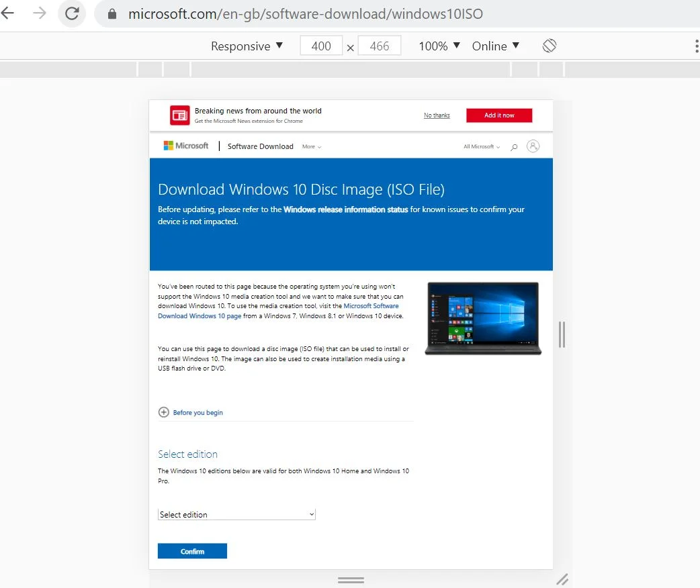Click the search magnifier icon
Viewport: 700px width, 588px height.
pyautogui.click(x=514, y=146)
